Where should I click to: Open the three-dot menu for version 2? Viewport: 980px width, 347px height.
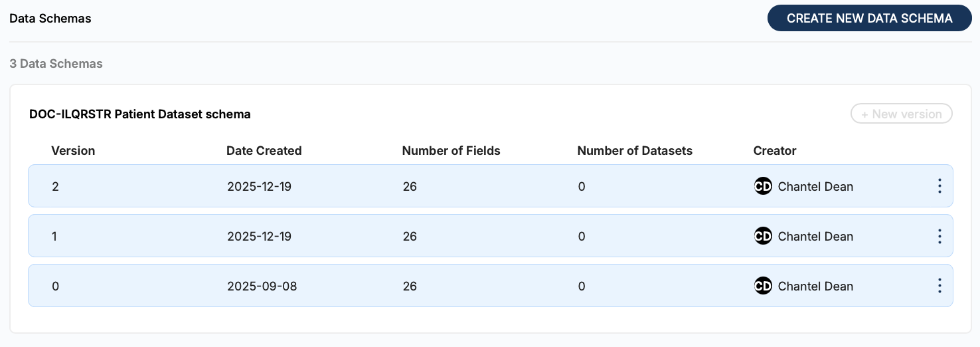939,186
